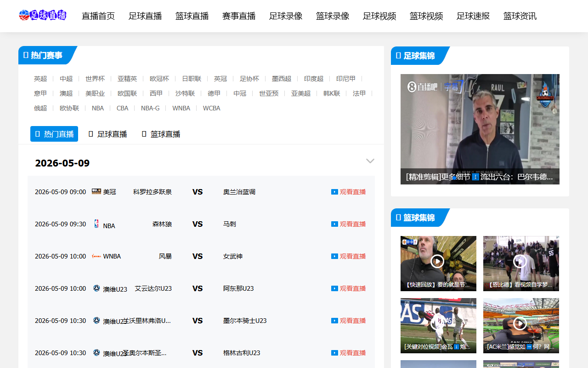The image size is (588, 368).
Task: Open the 关键对位视频 thumbnail
Action: pos(438,325)
